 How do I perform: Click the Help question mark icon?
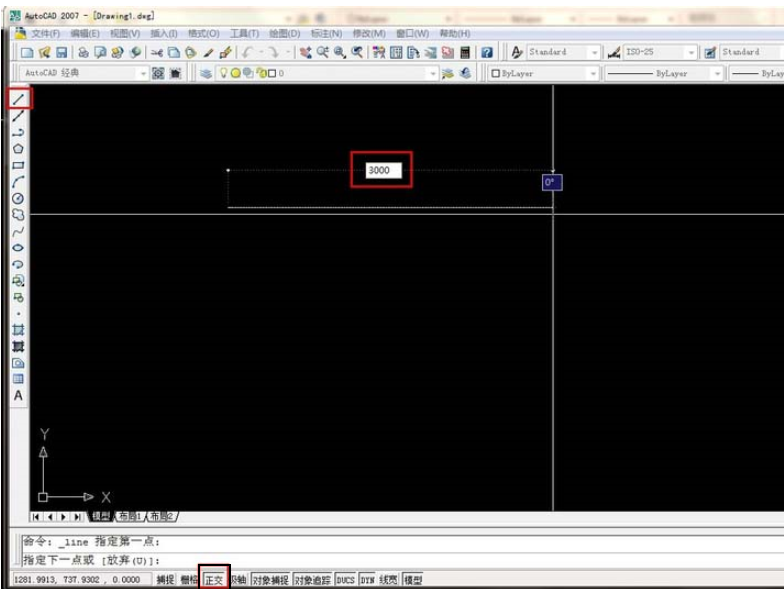click(x=487, y=52)
